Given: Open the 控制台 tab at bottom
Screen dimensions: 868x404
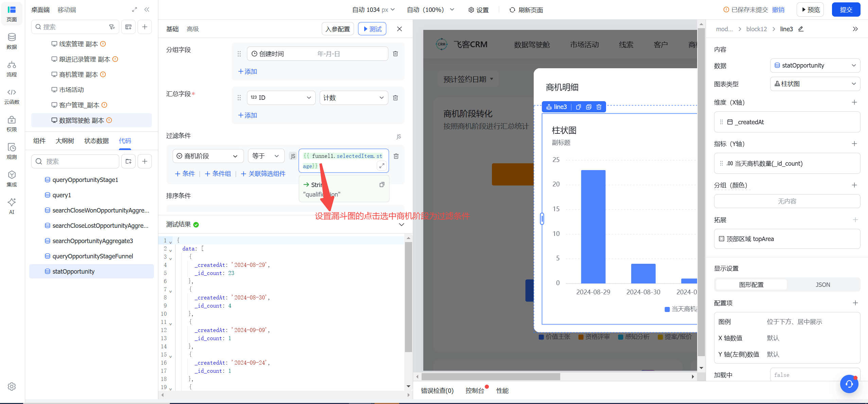Looking at the screenshot, I should [x=475, y=390].
